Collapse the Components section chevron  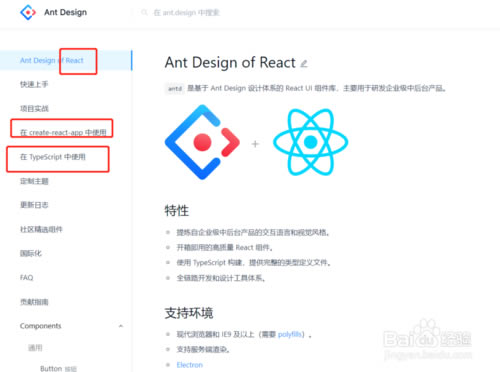tap(121, 326)
